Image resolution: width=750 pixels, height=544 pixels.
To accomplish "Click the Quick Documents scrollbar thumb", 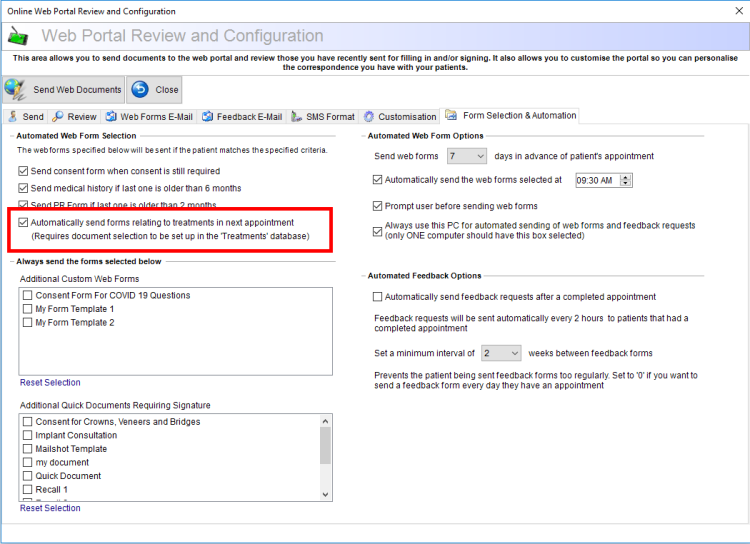I will 325,445.
